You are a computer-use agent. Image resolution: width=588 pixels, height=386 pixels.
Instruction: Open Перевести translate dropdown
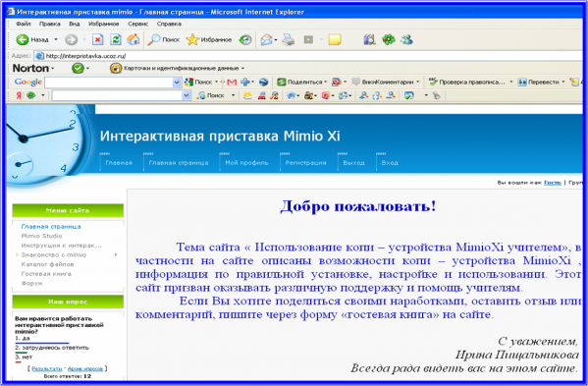tap(562, 82)
